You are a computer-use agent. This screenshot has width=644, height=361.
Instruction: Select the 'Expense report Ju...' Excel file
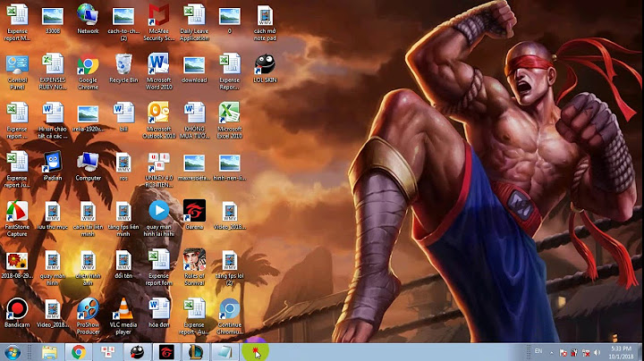coord(17,169)
